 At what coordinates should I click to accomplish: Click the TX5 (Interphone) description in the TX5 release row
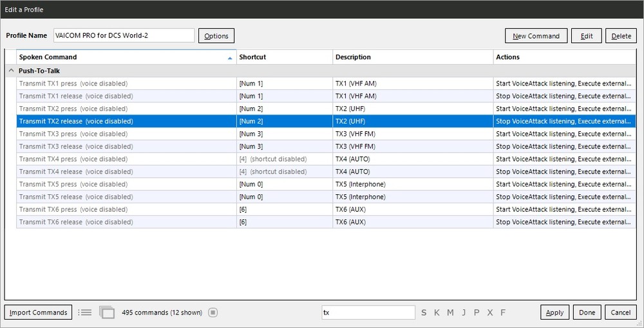pyautogui.click(x=360, y=197)
